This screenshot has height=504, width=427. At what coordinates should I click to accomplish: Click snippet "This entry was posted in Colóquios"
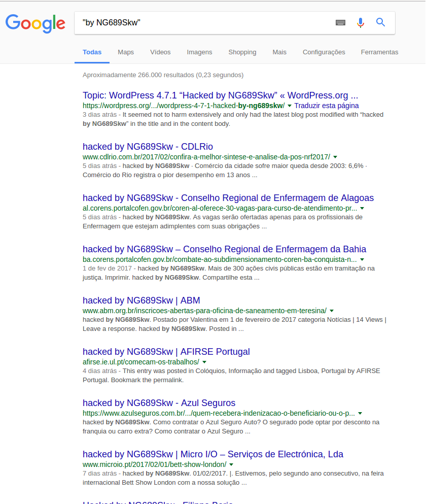(174, 371)
